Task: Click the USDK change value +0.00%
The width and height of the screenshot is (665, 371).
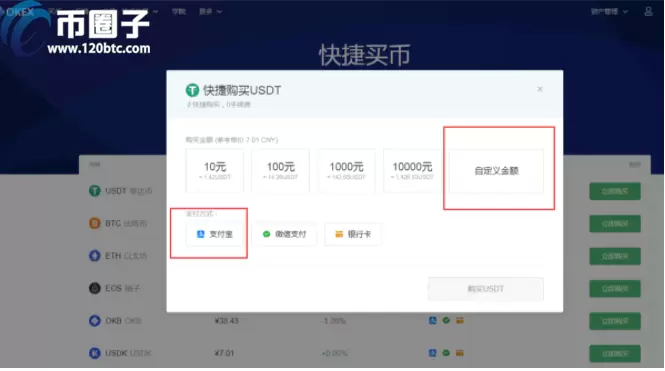Action: tap(335, 353)
